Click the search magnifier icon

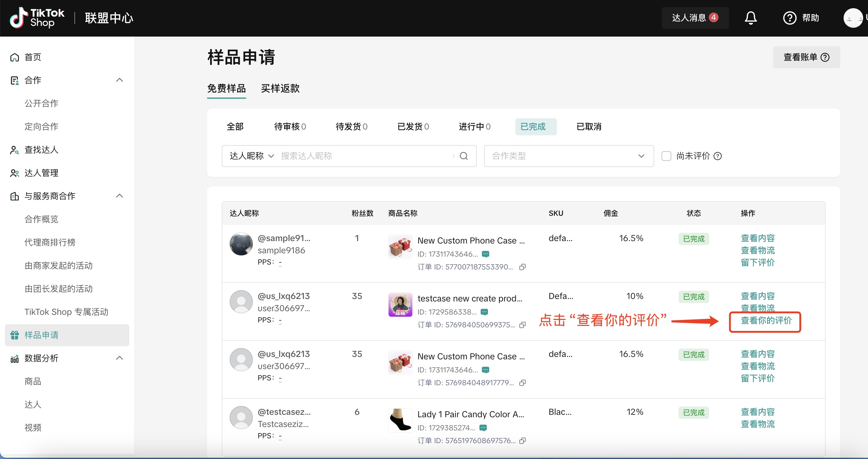point(464,156)
